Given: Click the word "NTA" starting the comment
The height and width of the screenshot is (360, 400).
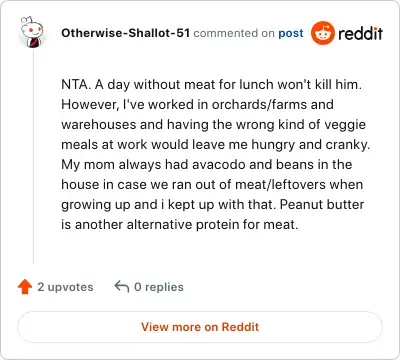Looking at the screenshot, I should click(74, 84).
